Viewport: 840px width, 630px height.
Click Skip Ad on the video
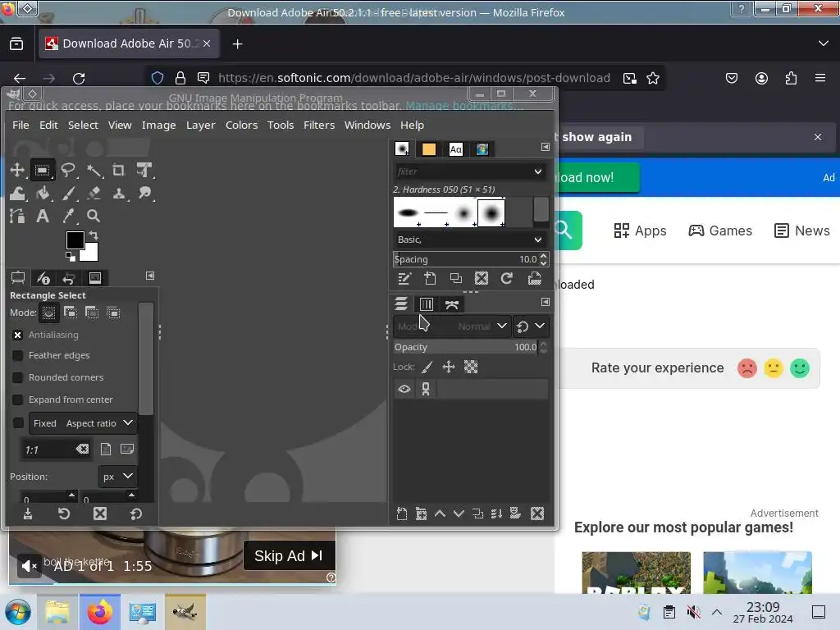click(x=289, y=556)
